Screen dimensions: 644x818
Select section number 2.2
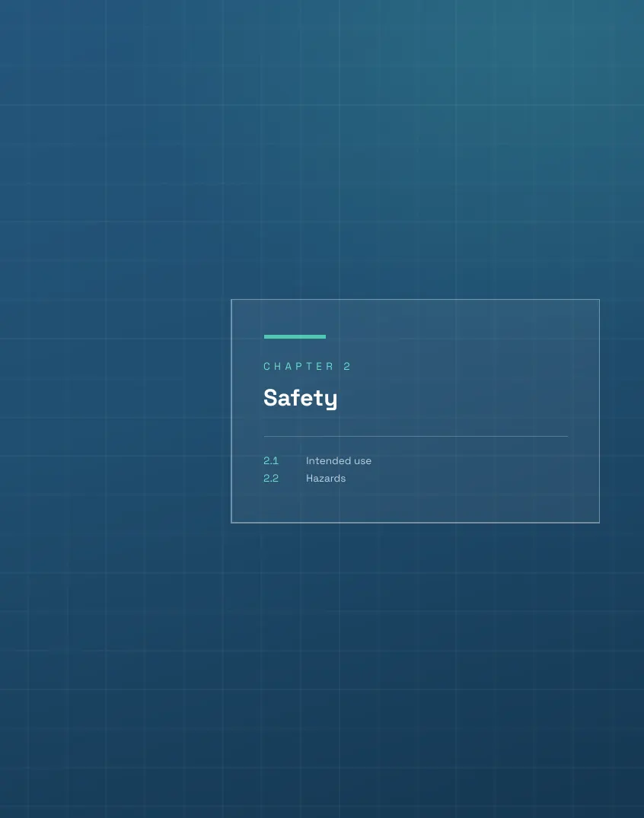tap(271, 479)
